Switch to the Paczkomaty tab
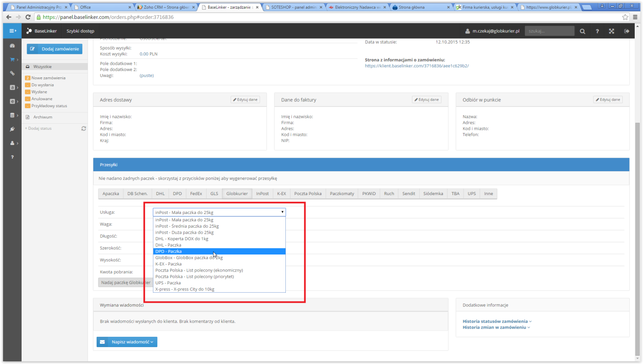 pyautogui.click(x=342, y=194)
